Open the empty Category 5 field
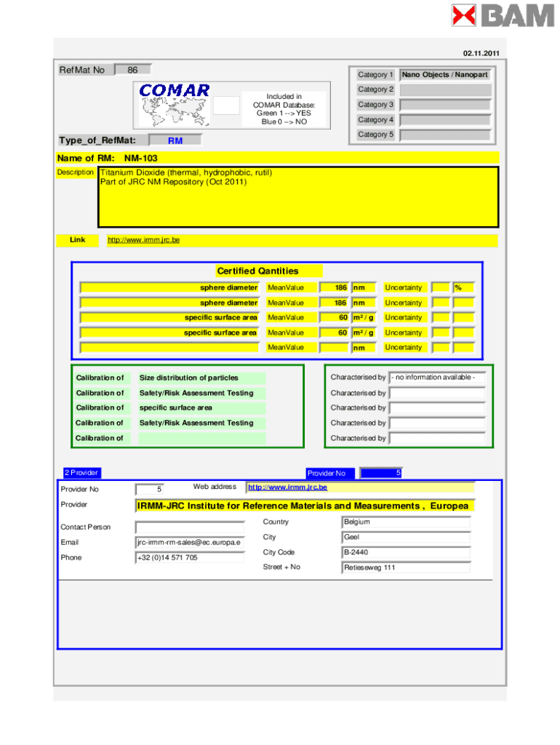 [445, 135]
